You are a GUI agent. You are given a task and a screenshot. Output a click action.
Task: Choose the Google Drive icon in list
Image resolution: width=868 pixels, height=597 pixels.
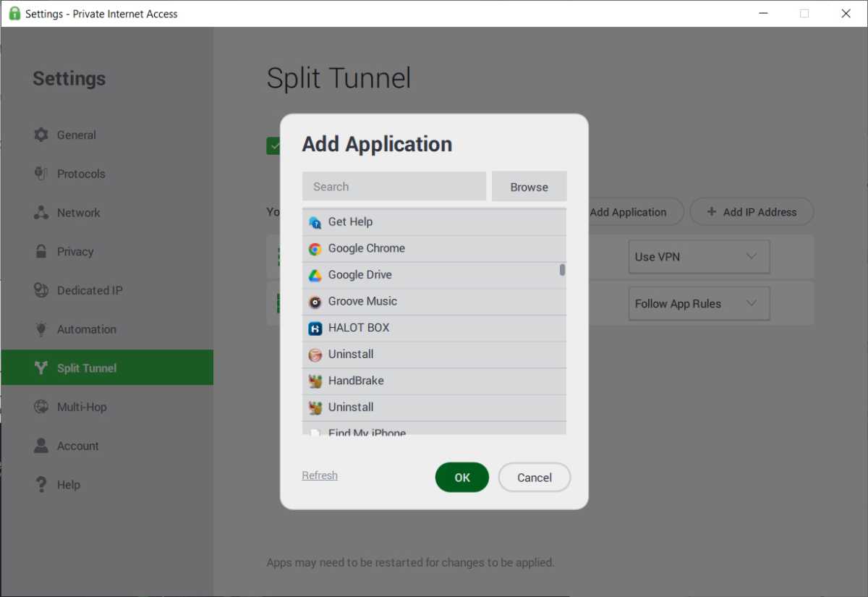tap(315, 275)
